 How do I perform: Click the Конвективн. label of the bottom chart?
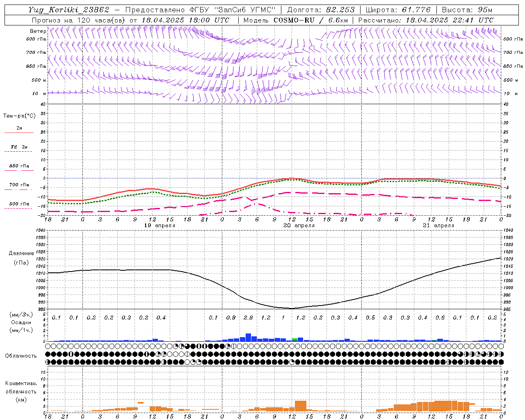21,383
